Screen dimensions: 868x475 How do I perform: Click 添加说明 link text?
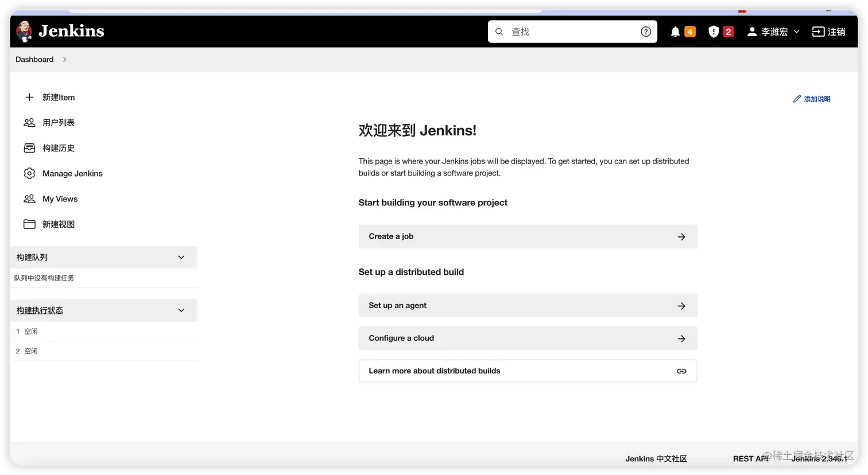(x=817, y=99)
